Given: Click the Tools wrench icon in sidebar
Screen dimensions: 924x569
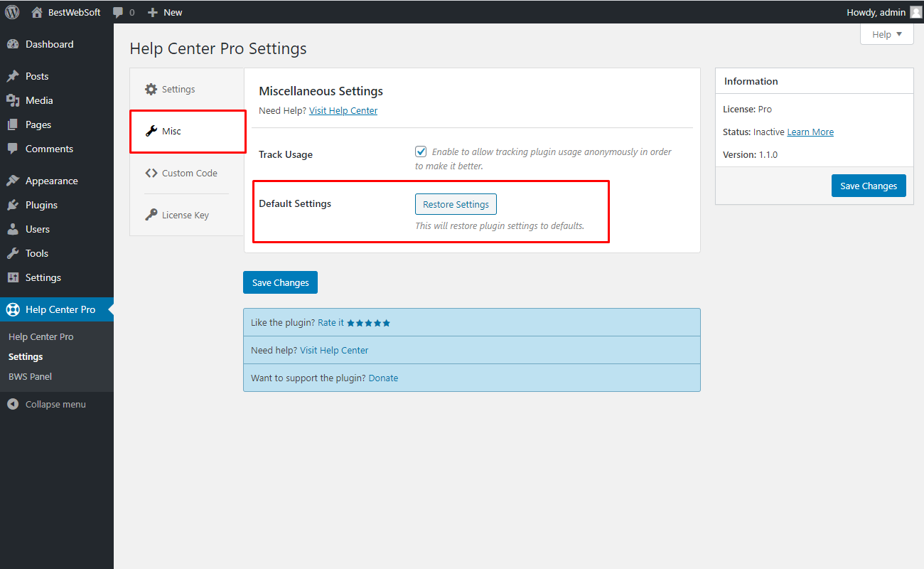Looking at the screenshot, I should [x=13, y=253].
